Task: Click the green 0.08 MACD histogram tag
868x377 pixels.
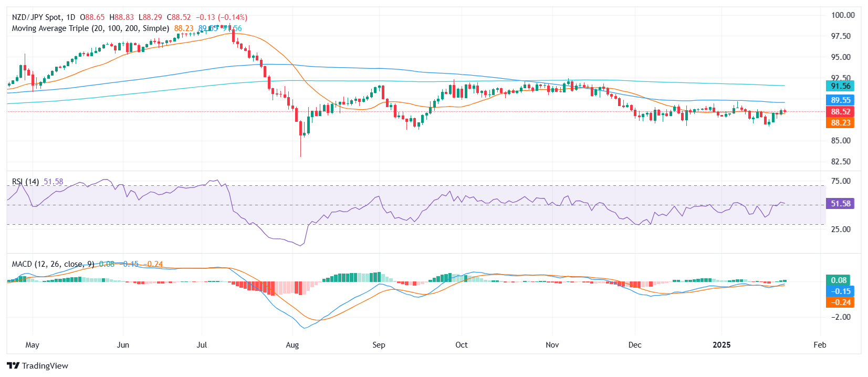Action: (839, 280)
